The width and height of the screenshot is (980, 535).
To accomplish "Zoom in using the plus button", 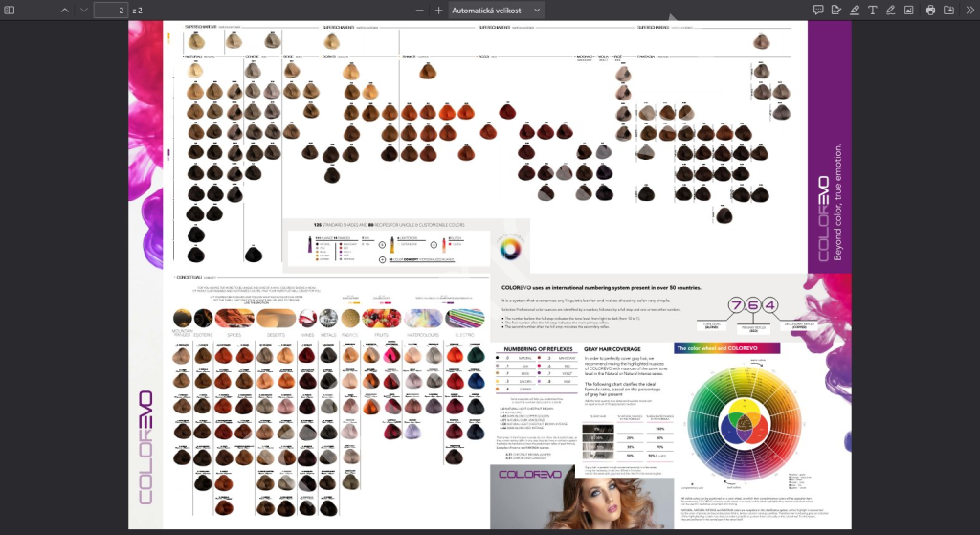I will tap(438, 10).
